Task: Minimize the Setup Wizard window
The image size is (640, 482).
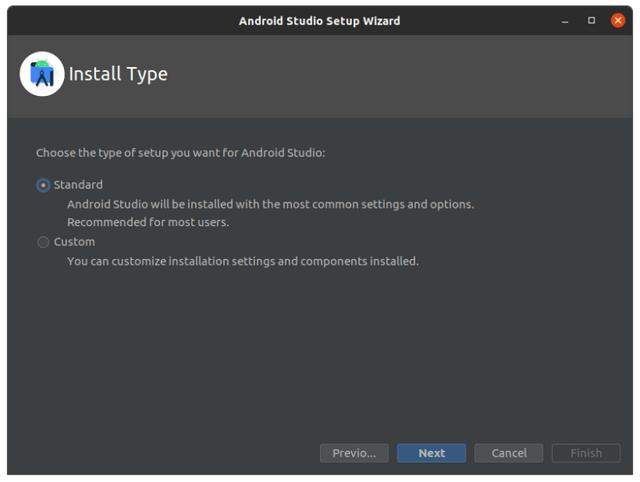Action: [565, 21]
